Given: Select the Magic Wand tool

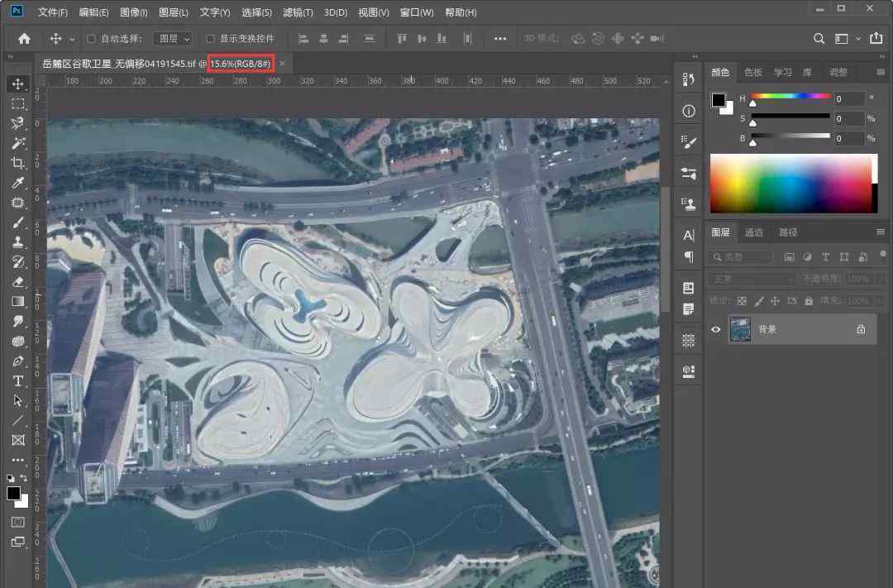Looking at the screenshot, I should 18,143.
